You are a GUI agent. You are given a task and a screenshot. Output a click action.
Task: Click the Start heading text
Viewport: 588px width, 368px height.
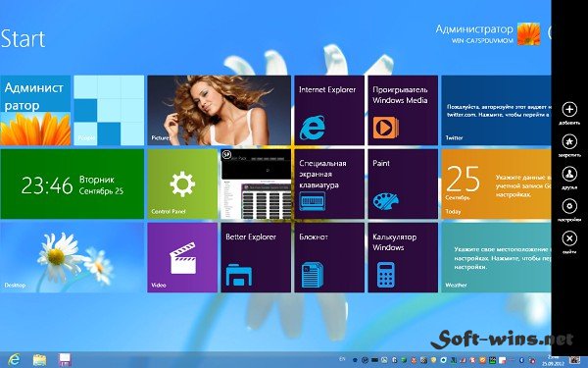[23, 38]
